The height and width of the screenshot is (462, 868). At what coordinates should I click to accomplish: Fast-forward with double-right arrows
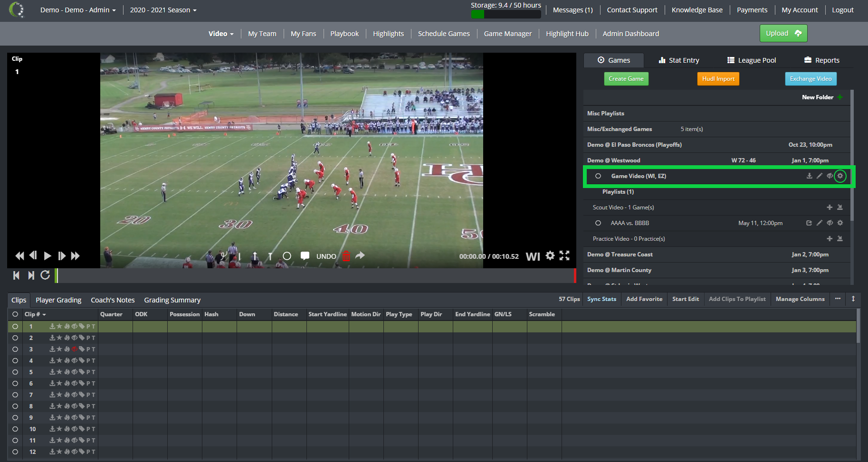pos(76,256)
